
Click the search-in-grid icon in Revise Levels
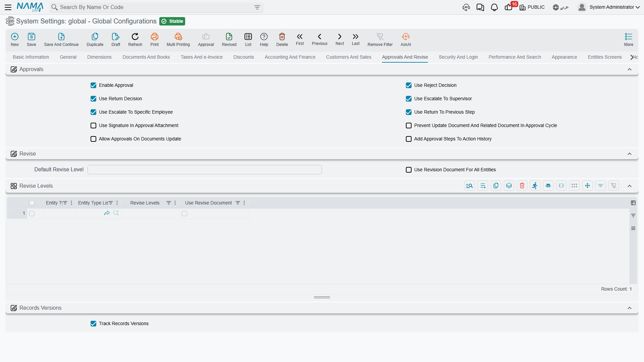point(470,186)
